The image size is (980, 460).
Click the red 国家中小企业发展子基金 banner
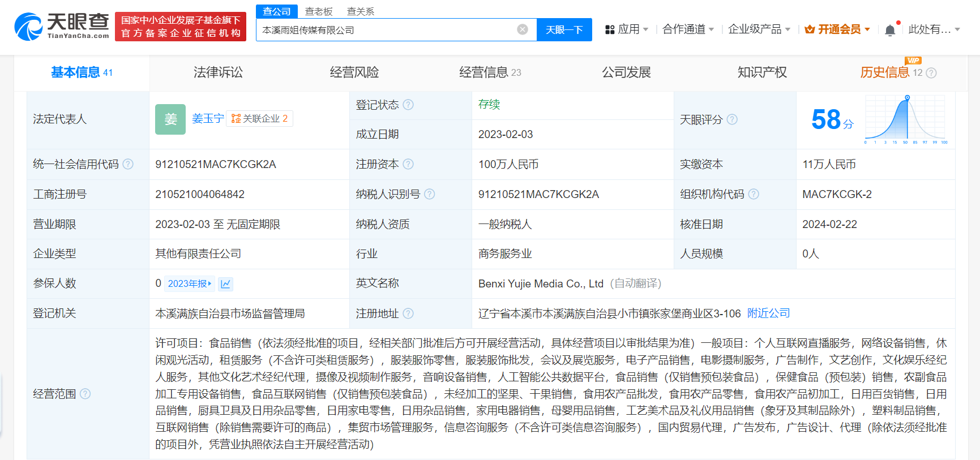click(181, 27)
